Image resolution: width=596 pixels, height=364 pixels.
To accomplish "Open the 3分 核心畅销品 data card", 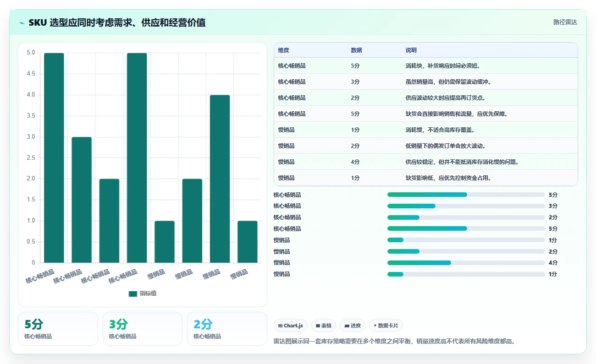I will point(143,329).
